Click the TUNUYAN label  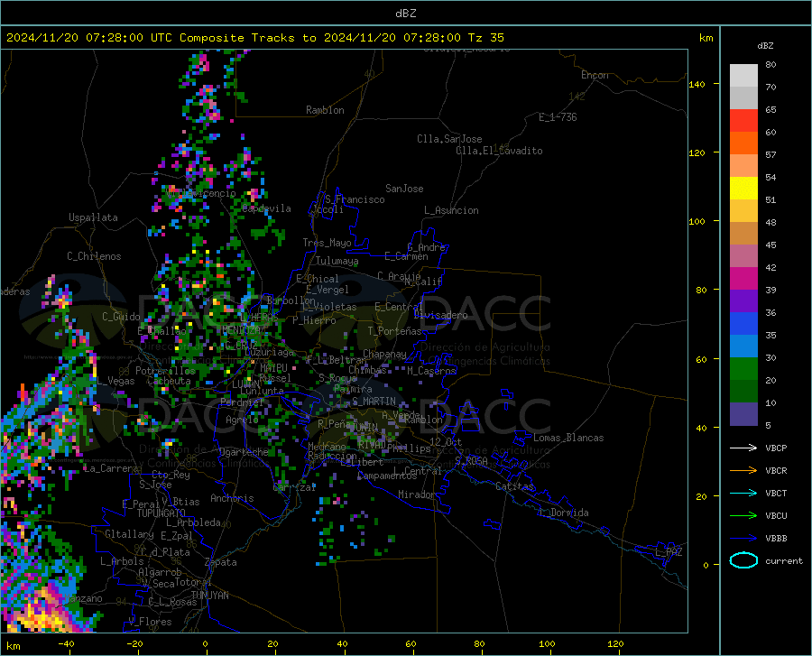tap(209, 596)
